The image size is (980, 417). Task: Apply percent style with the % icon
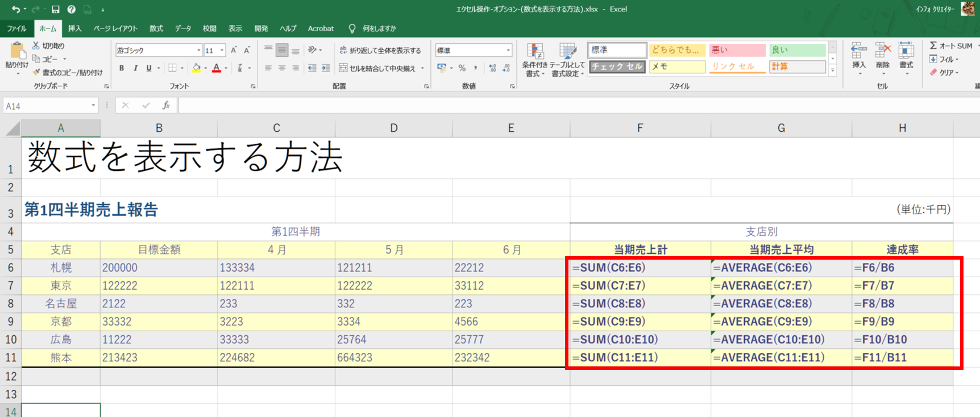click(x=462, y=68)
